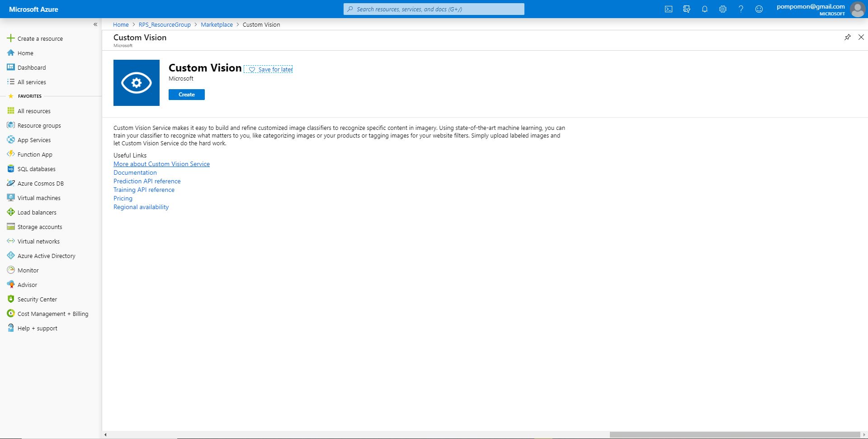Click the horizontal scrollbar thumb
The height and width of the screenshot is (439, 868).
click(x=734, y=434)
